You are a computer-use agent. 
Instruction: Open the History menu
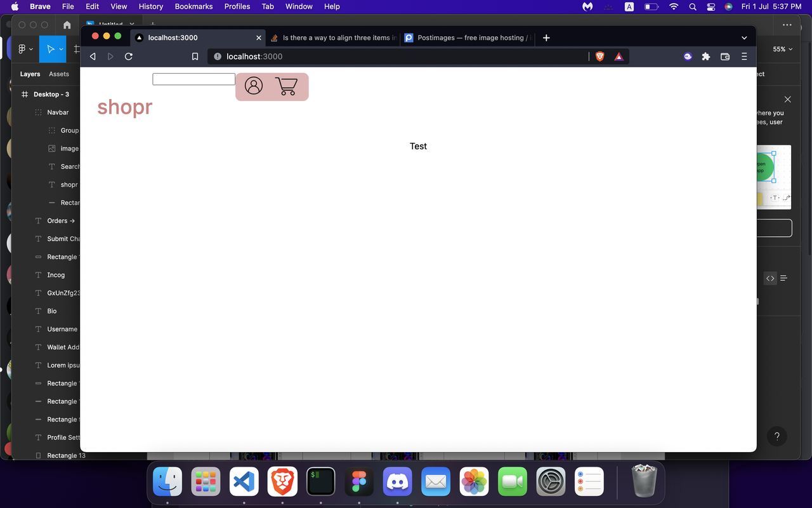151,6
